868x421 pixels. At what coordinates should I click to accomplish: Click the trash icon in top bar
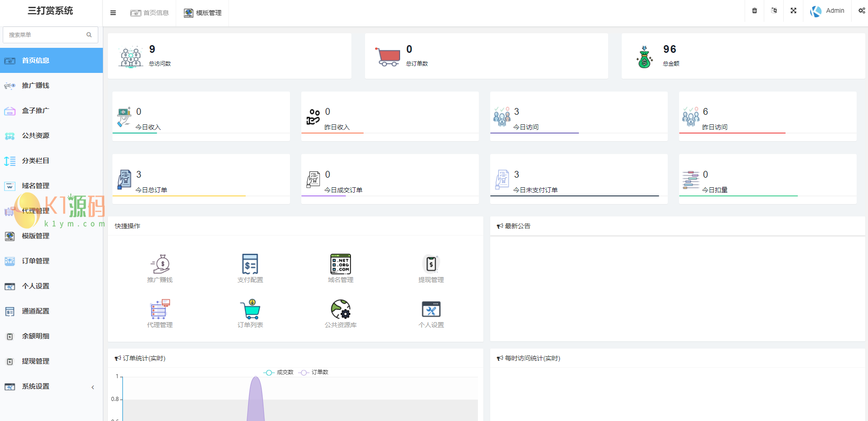(754, 10)
